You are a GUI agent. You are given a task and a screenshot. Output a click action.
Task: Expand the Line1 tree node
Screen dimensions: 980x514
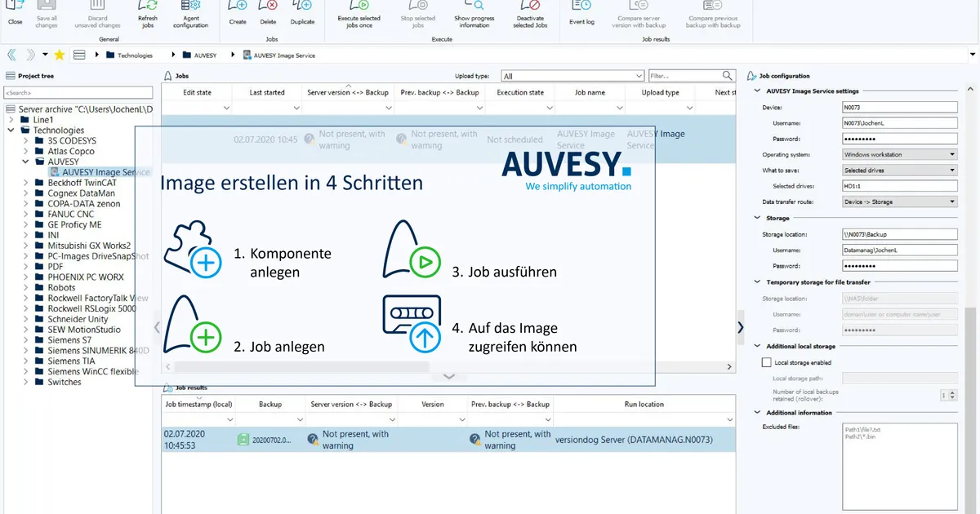pos(11,119)
